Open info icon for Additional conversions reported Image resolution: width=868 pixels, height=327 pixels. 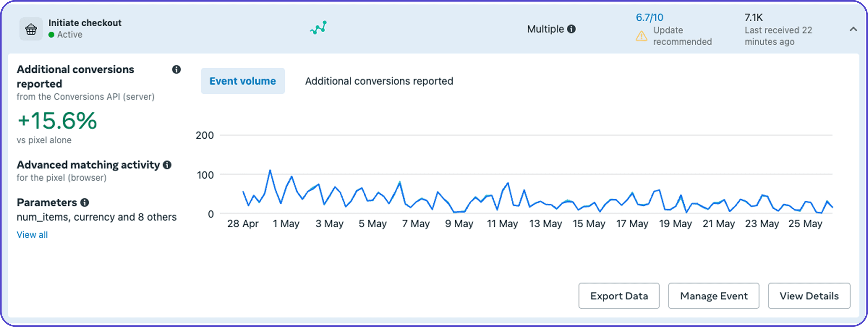click(176, 70)
